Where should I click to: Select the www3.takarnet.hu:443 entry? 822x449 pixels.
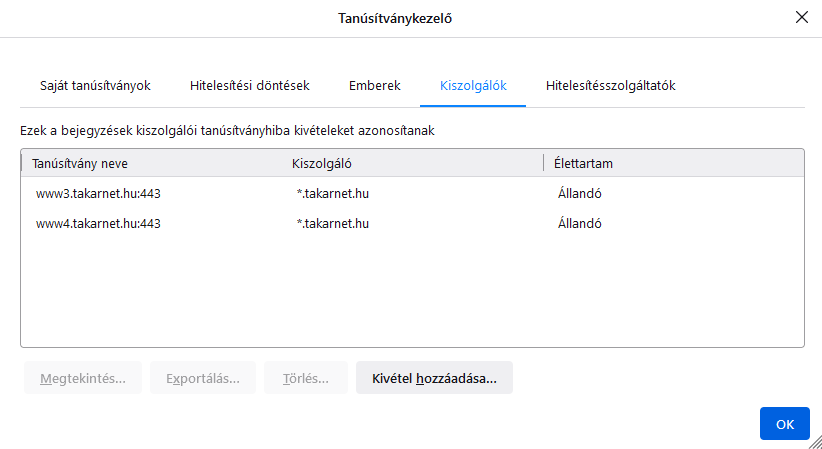(98, 194)
